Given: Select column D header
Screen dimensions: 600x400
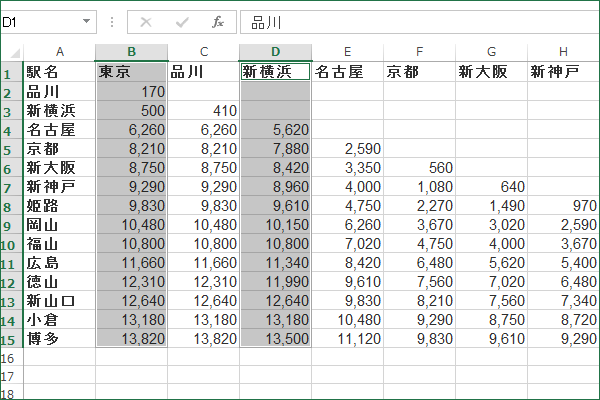Looking at the screenshot, I should (276, 52).
